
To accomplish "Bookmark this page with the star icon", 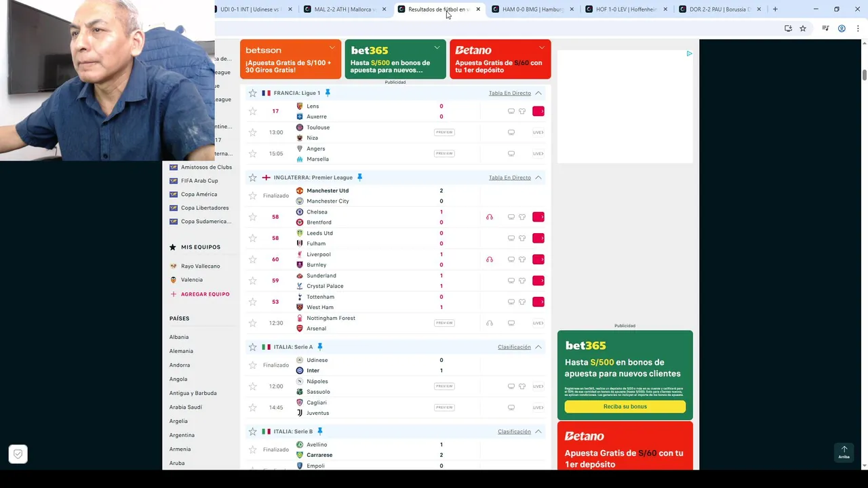I will click(803, 28).
